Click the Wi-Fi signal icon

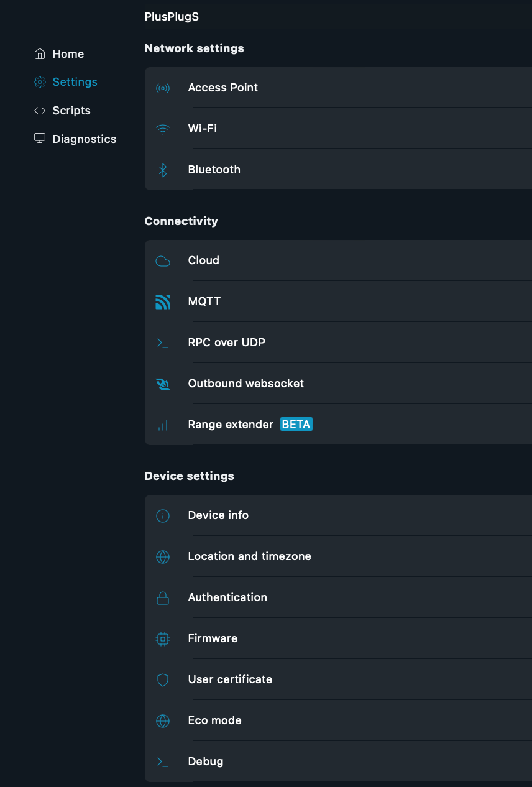click(163, 129)
